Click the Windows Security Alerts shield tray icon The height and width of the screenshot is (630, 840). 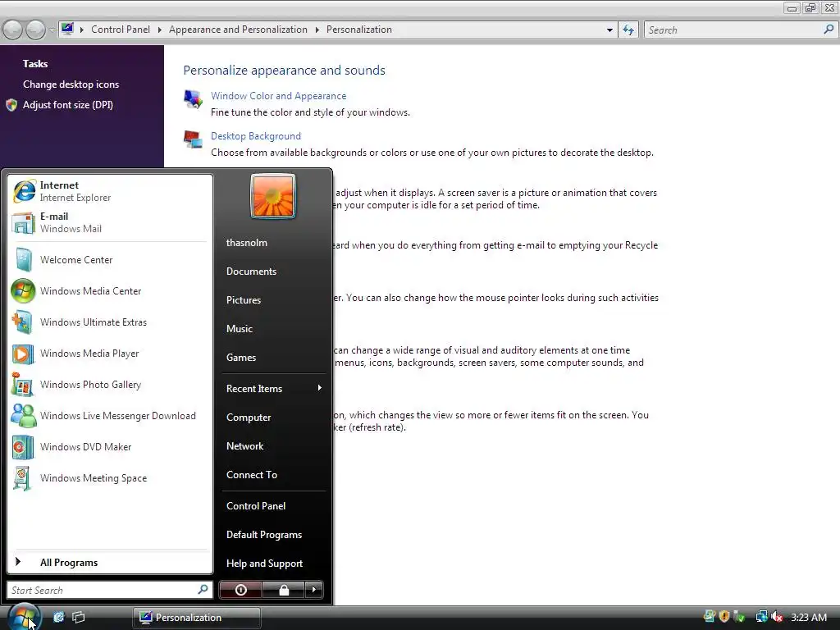pyautogui.click(x=724, y=617)
